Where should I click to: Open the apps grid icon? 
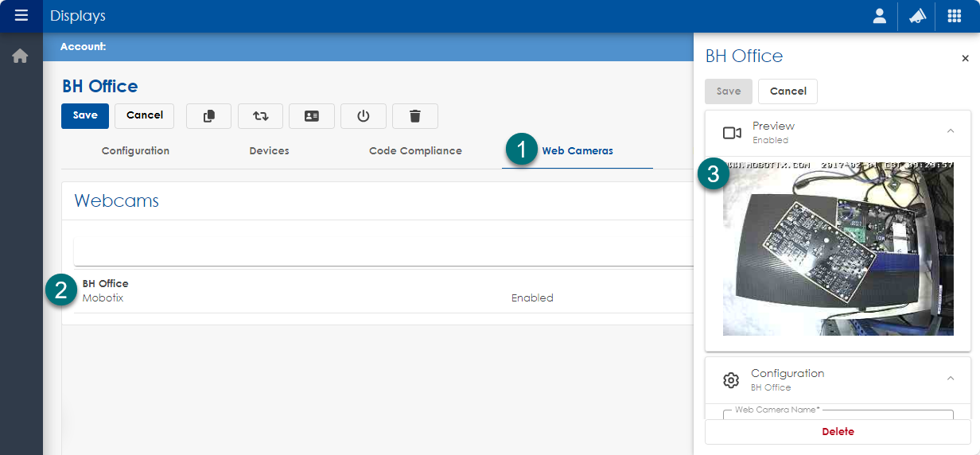click(954, 16)
